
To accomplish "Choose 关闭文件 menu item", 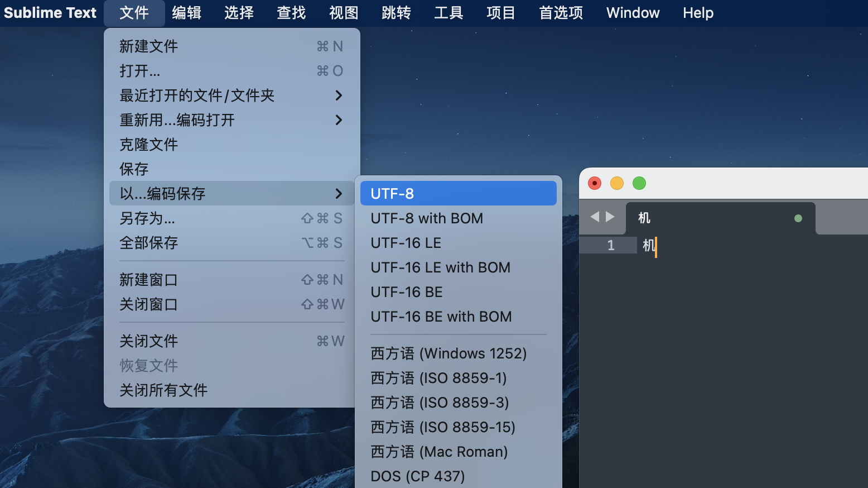I will coord(232,341).
